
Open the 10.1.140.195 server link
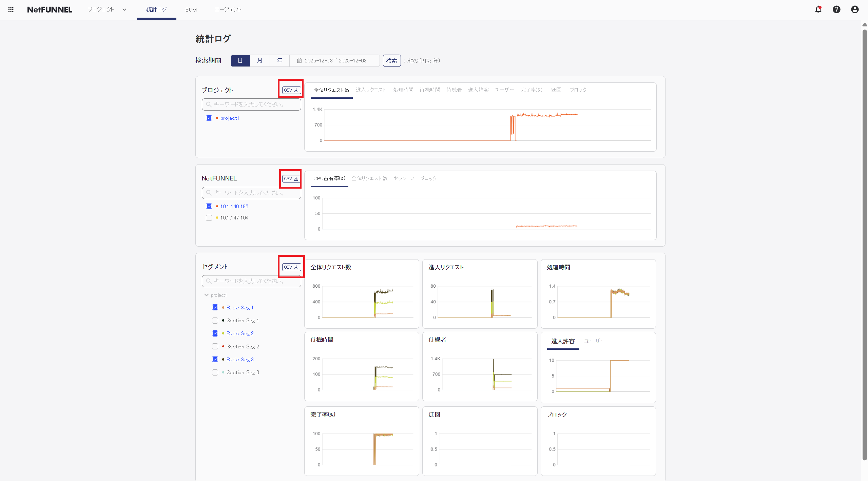[234, 206]
